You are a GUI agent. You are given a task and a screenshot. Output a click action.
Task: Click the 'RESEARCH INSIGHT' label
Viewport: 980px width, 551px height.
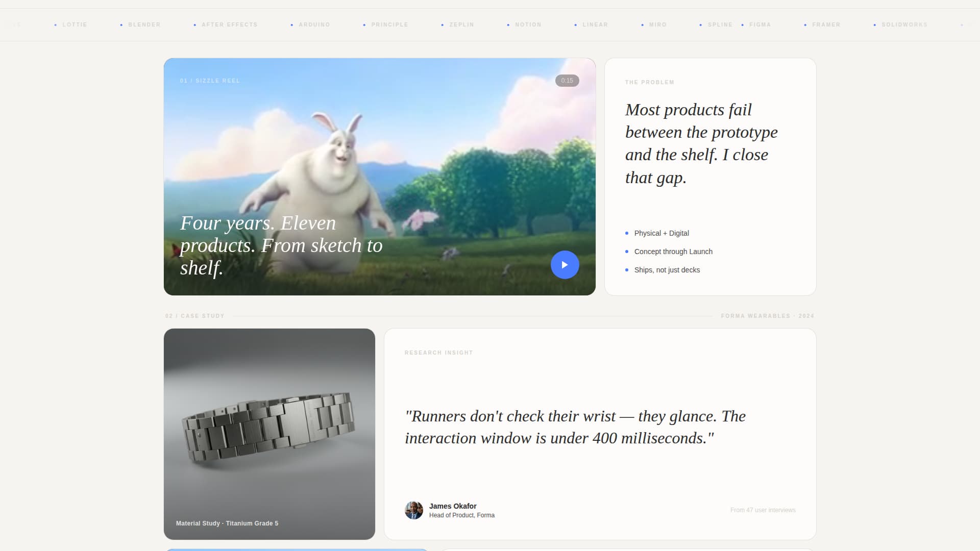click(439, 353)
